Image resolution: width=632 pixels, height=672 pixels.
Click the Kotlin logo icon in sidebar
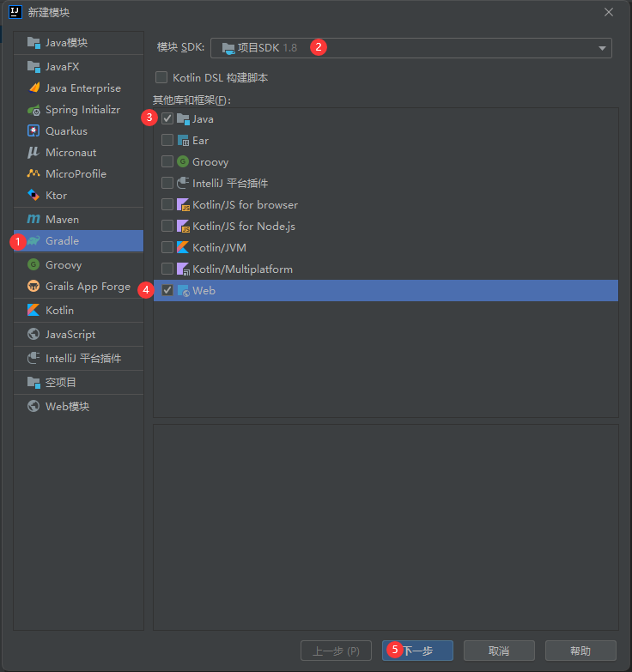click(x=33, y=310)
